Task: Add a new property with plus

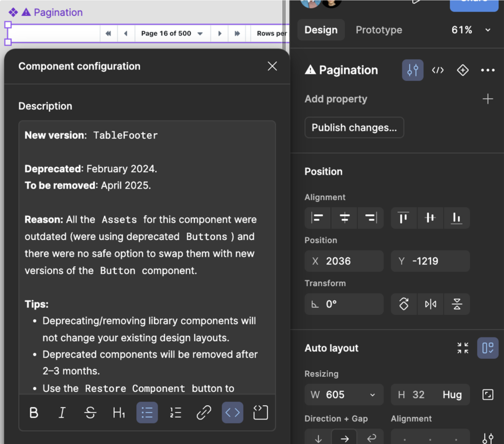Action: (x=488, y=99)
